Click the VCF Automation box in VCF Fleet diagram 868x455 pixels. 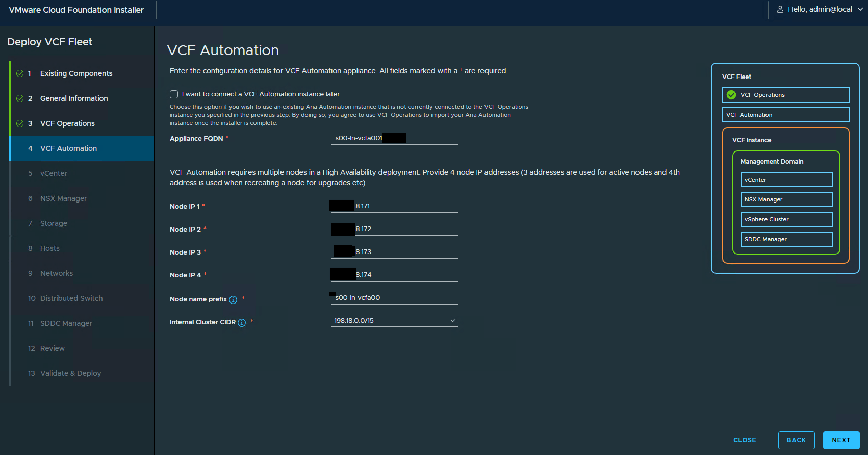coord(786,115)
